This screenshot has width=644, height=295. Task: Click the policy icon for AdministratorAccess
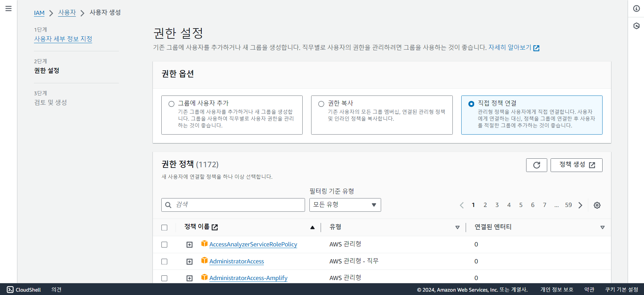click(x=204, y=260)
